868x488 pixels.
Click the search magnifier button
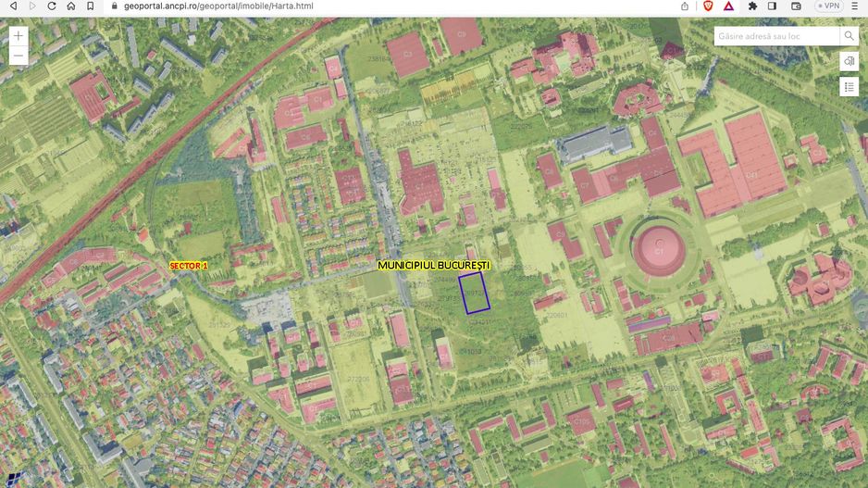(x=849, y=36)
